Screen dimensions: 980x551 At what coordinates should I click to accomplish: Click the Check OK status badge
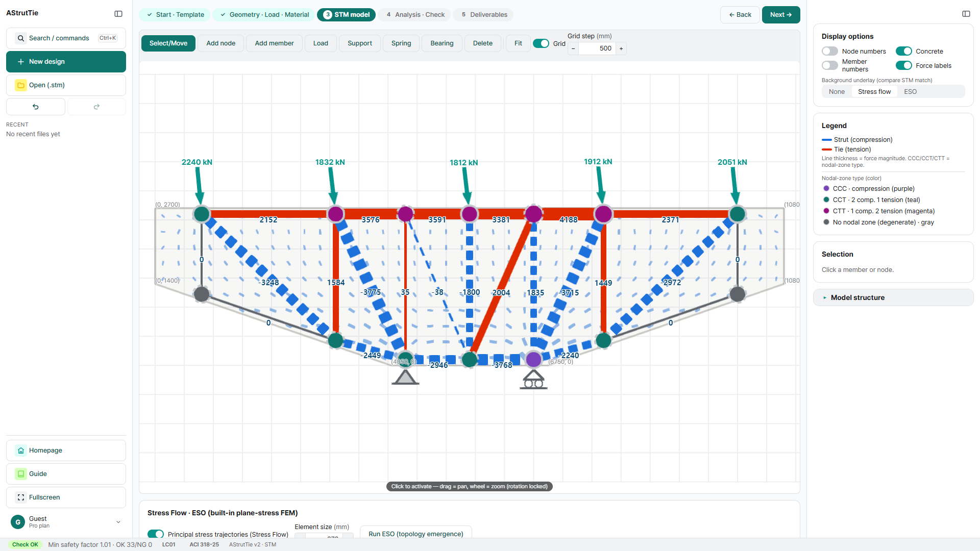(25, 544)
